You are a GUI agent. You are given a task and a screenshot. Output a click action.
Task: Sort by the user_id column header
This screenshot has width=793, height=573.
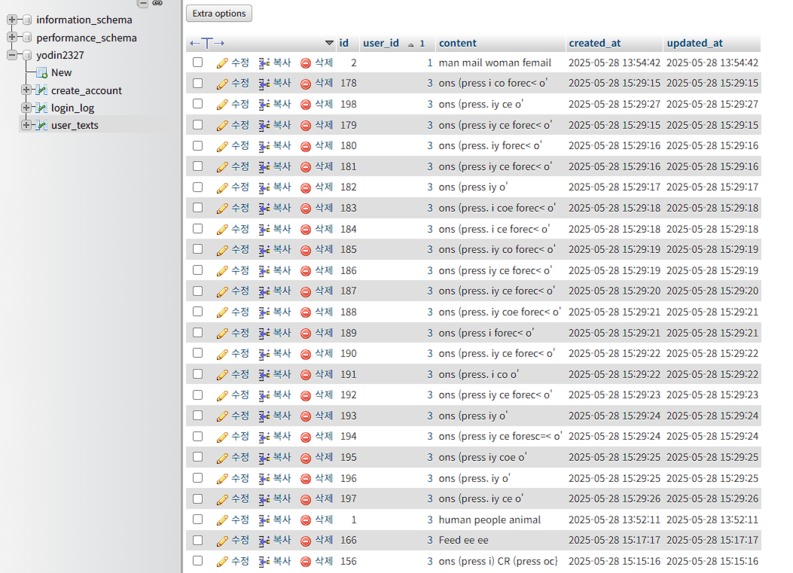(381, 43)
